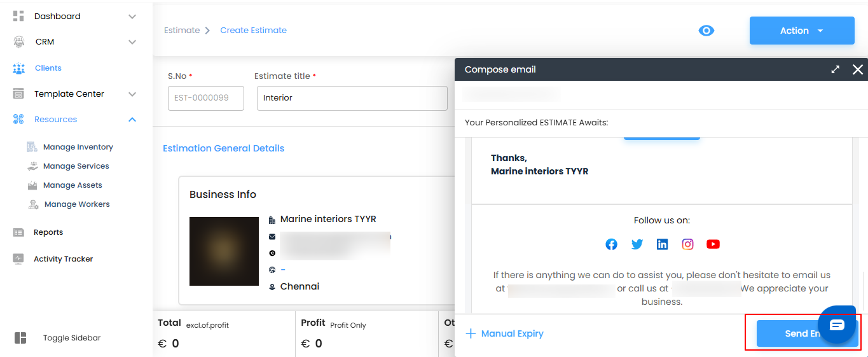Open the LinkedIn icon link

663,244
